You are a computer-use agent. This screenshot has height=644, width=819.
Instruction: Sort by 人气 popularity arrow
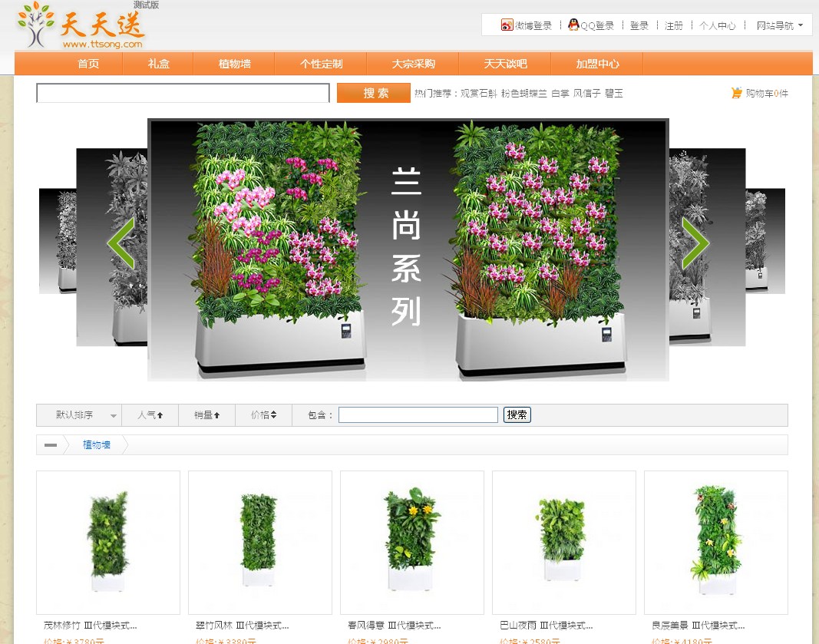coord(160,415)
